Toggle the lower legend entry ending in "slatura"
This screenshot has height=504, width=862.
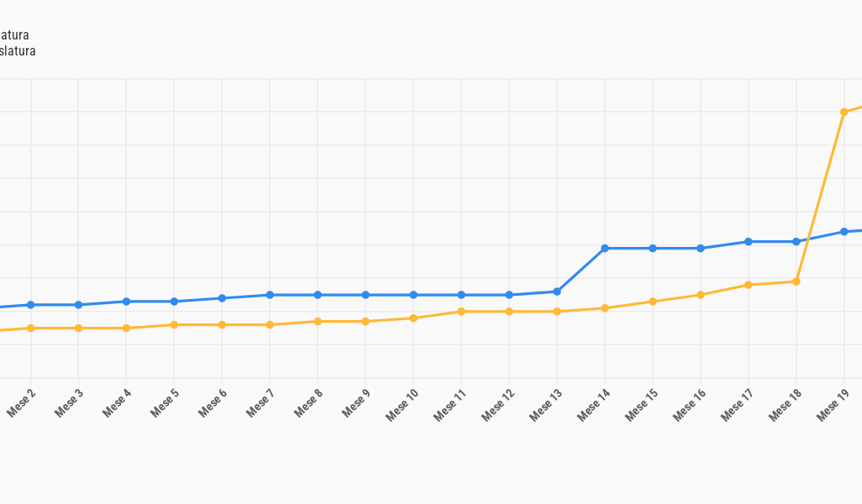[x=17, y=51]
